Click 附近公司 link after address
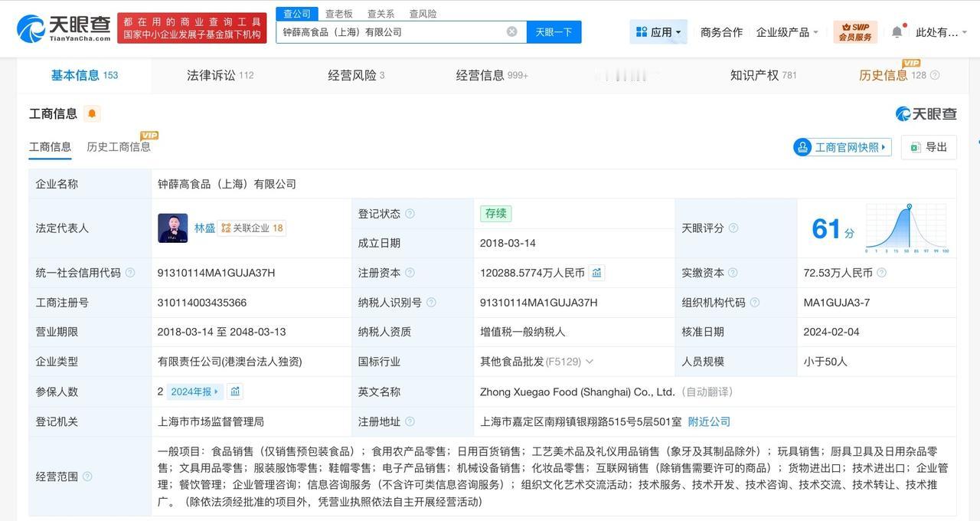 709,421
